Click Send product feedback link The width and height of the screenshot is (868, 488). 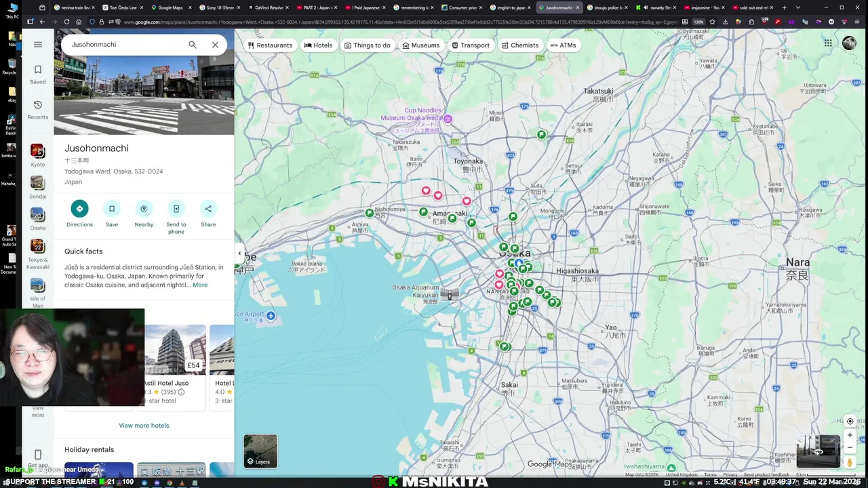coord(766,474)
